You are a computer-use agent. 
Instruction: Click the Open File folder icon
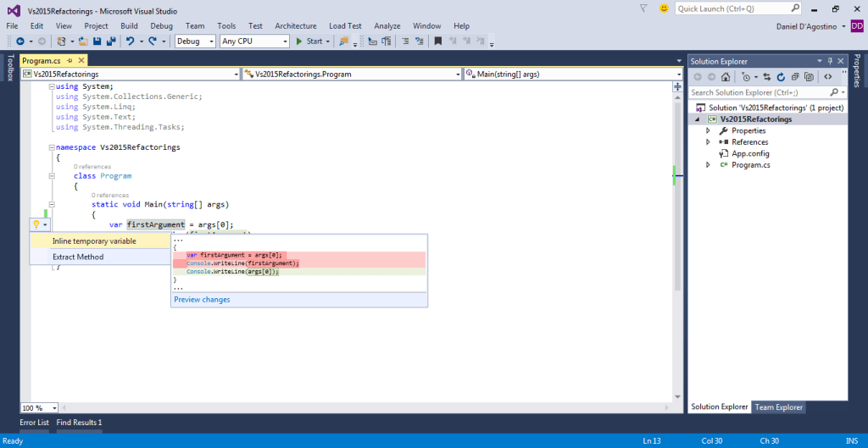click(x=83, y=41)
